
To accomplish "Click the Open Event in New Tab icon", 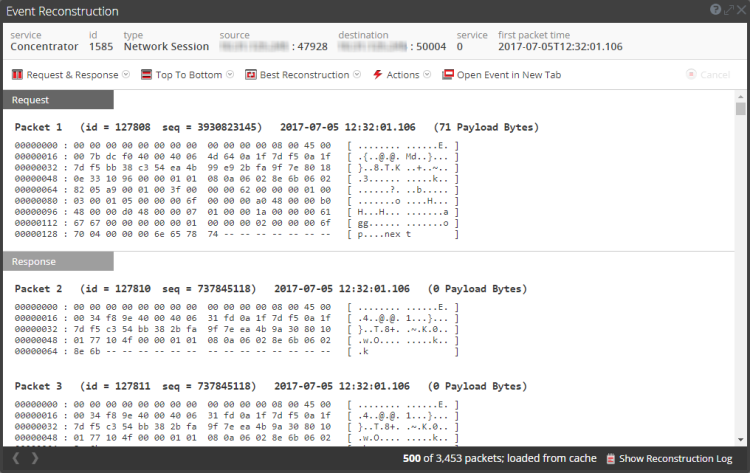I will (448, 75).
